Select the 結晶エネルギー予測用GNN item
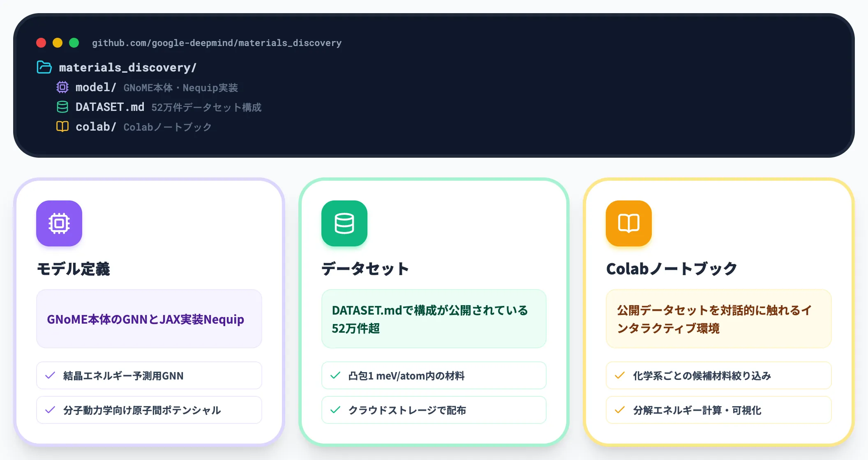Viewport: 868px width, 460px height. (149, 375)
